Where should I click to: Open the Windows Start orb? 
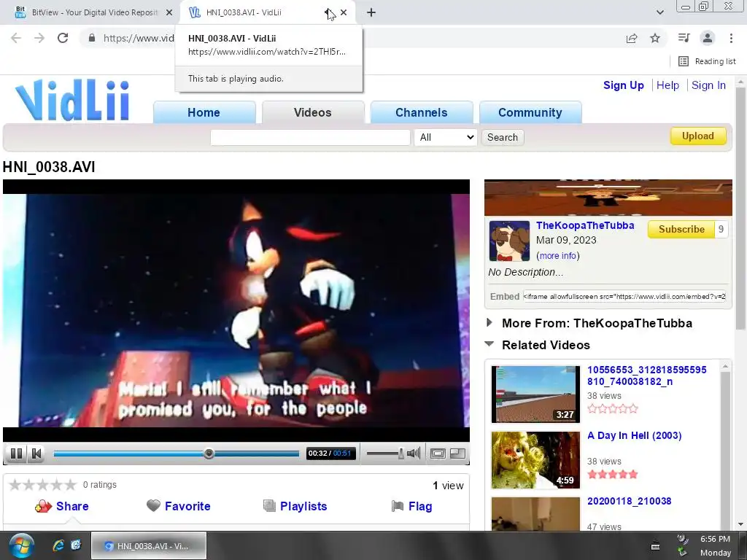[x=21, y=545]
